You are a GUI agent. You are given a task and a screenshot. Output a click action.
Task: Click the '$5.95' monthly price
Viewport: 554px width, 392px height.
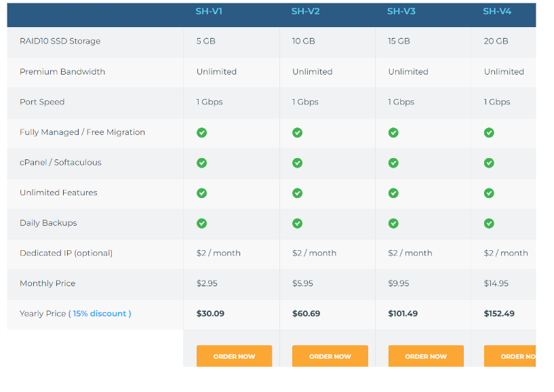(303, 283)
